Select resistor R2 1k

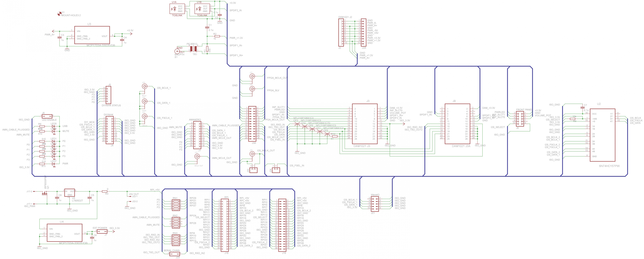point(217,36)
